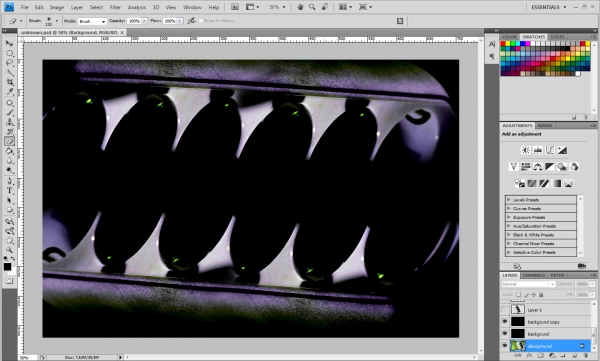Add a Channel Mixer adjustment
The height and width of the screenshot is (361, 600).
pyautogui.click(x=574, y=167)
